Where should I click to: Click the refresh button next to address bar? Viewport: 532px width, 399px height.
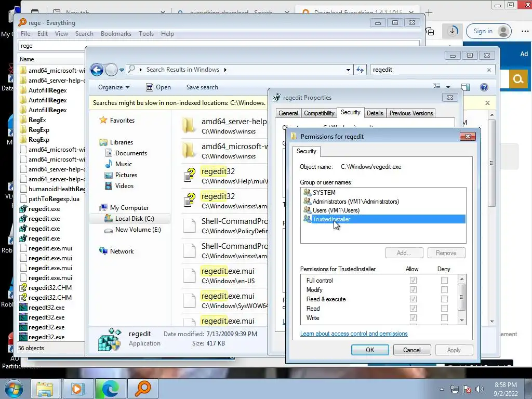click(x=360, y=70)
